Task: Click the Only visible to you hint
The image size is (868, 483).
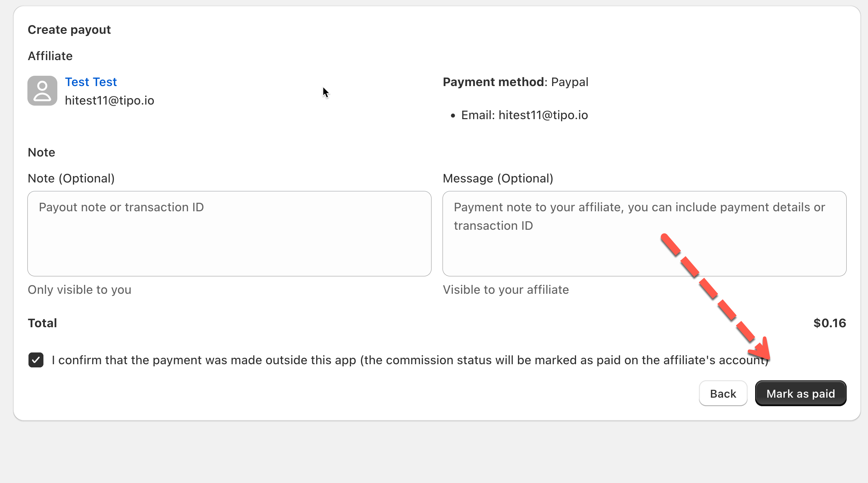Action: (79, 290)
